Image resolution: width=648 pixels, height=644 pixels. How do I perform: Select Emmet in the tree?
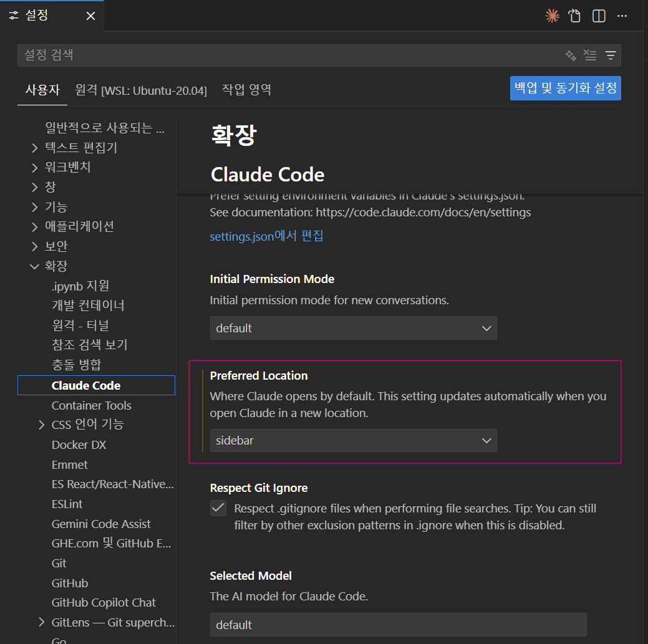[69, 464]
